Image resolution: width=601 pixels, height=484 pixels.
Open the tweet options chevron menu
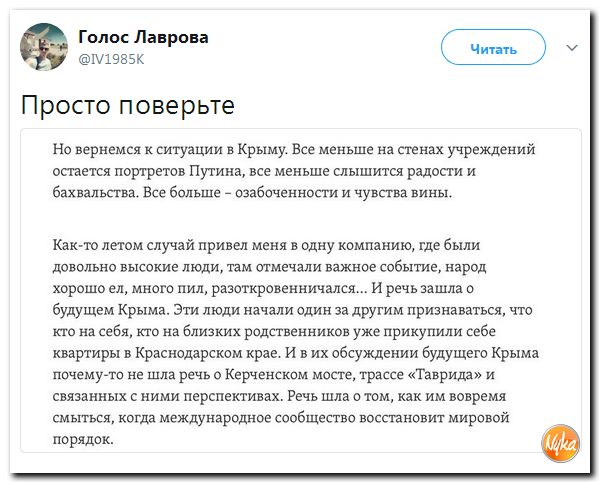tap(572, 47)
